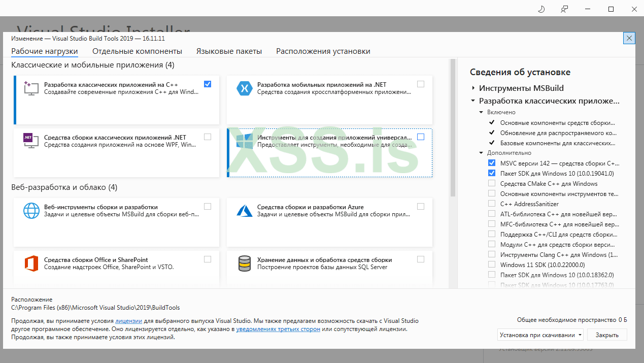Image resolution: width=644 pixels, height=363 pixels.
Task: Click the Universal Windows Platform workload icon
Action: click(245, 141)
